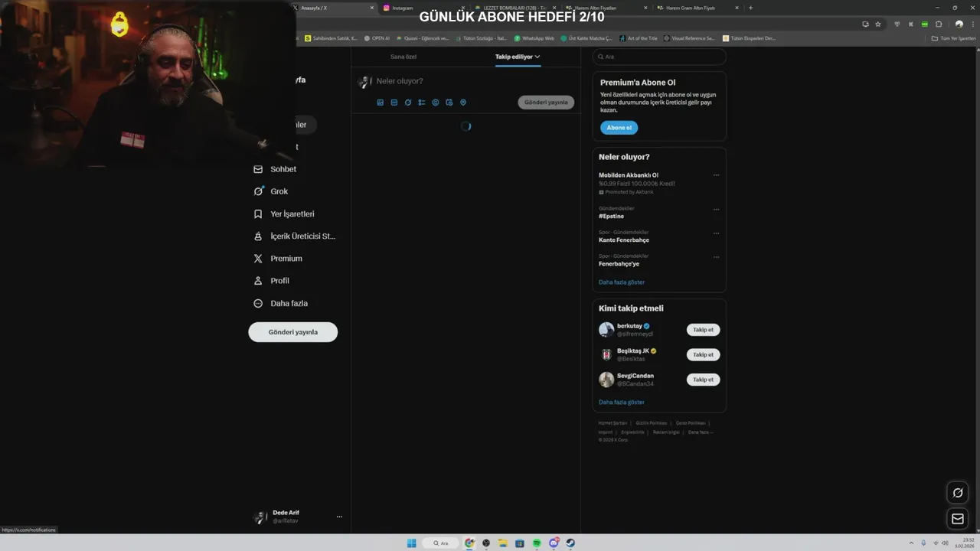Open Sohbet messages in sidebar

pos(275,169)
